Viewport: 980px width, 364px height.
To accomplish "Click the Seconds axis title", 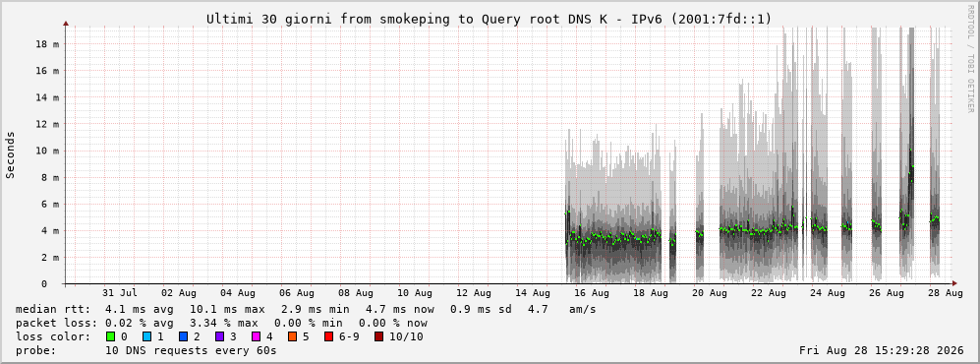I will coord(11,155).
